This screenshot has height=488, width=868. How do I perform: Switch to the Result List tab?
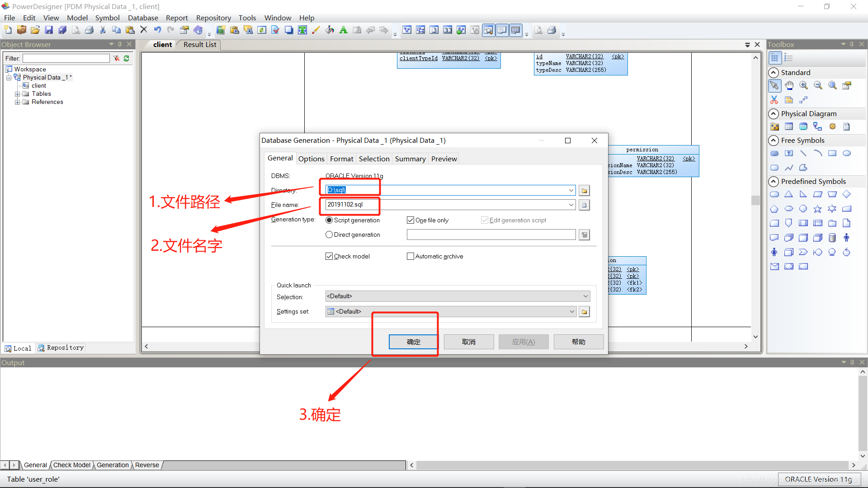tap(200, 44)
